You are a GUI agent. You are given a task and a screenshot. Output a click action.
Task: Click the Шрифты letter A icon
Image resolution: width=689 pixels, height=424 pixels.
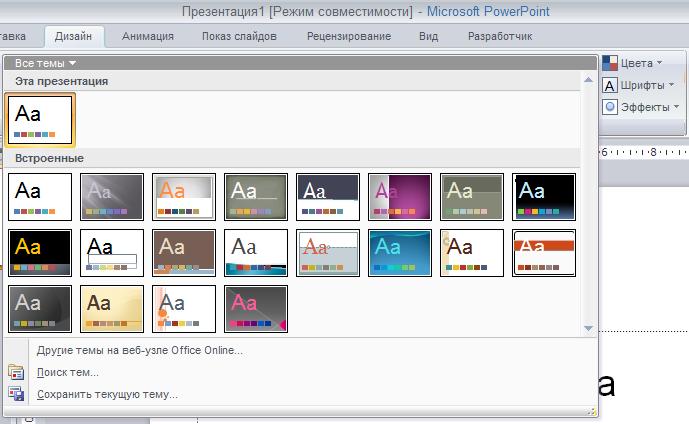tap(609, 85)
